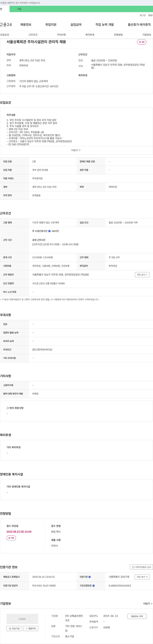Select deadline text 2025.08.23 (토) 24:00

(x=19, y=531)
